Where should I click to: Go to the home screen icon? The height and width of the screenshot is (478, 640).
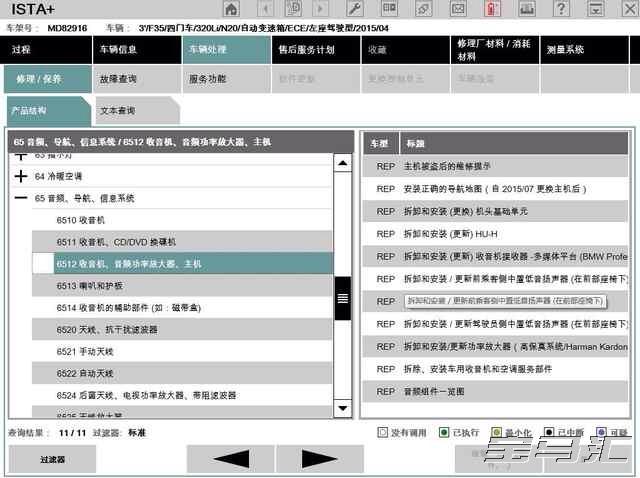(231, 9)
